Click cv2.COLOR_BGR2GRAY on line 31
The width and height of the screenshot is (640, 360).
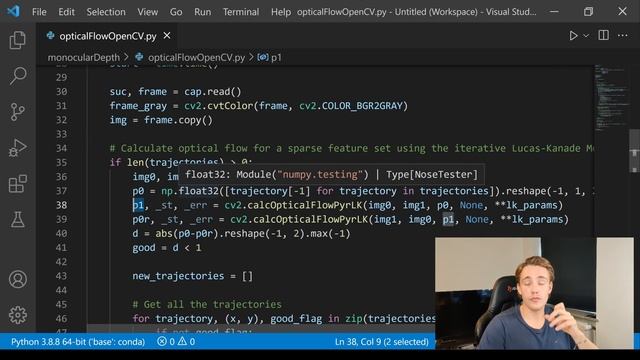(x=351, y=106)
